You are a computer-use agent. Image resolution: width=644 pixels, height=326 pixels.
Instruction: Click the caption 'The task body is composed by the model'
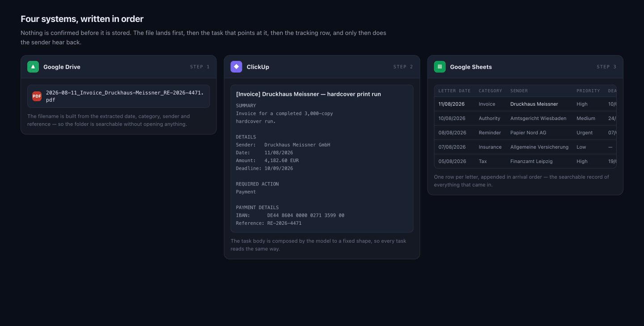pyautogui.click(x=318, y=245)
